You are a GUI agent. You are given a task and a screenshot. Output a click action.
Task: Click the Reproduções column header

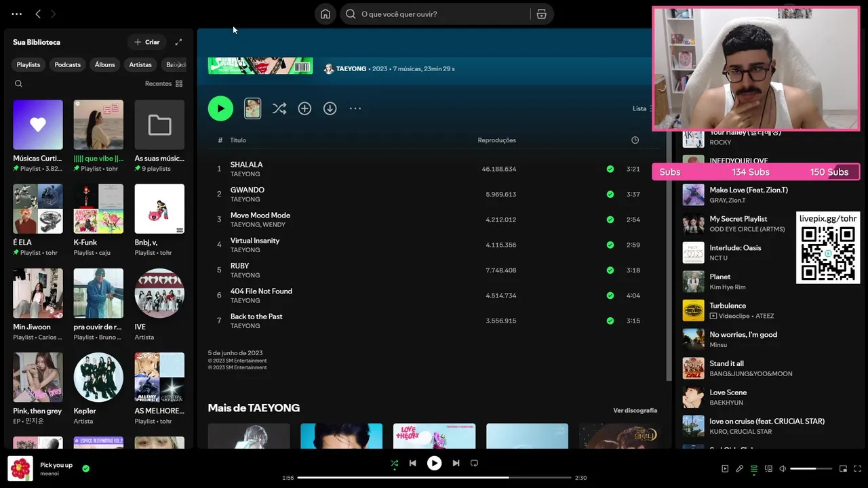click(497, 140)
